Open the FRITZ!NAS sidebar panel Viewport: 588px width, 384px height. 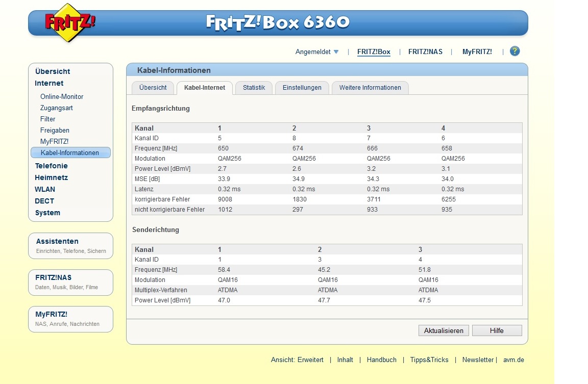click(x=70, y=282)
